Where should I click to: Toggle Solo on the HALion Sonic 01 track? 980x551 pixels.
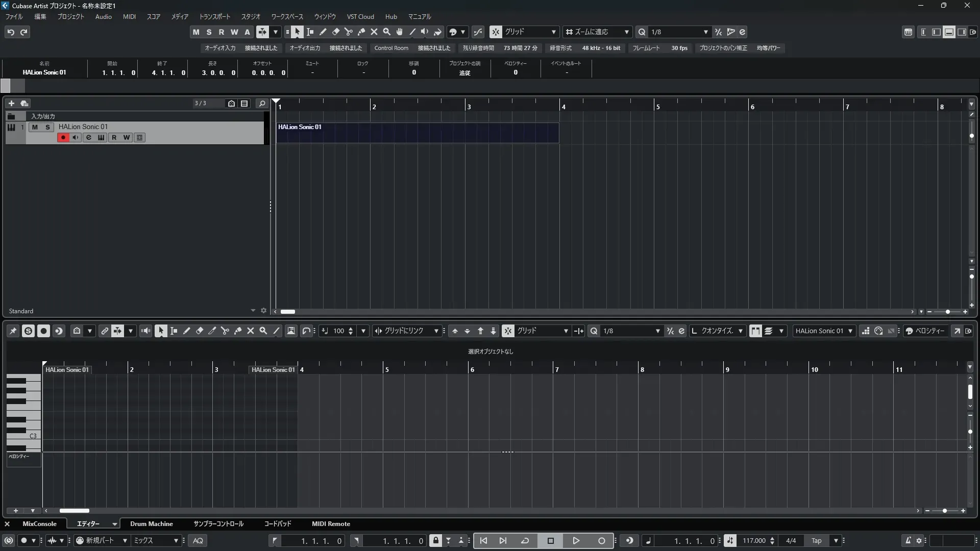[x=47, y=127]
